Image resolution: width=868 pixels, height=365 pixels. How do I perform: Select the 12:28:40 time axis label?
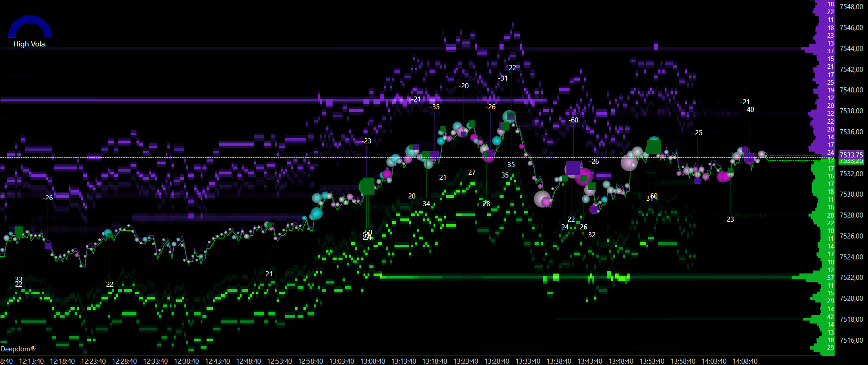pyautogui.click(x=124, y=361)
